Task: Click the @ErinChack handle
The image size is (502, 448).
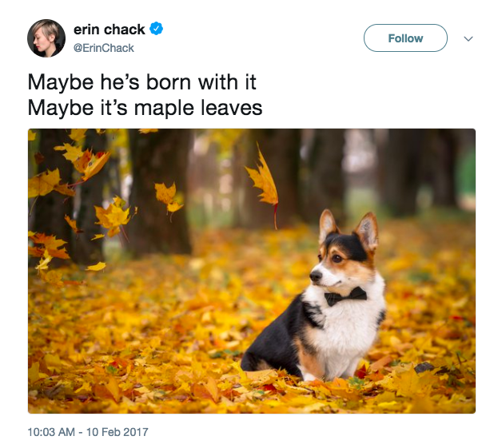Action: 103,48
